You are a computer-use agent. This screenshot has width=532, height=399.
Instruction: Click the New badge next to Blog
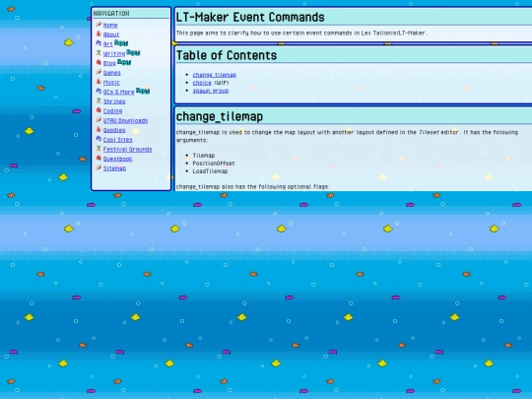124,62
